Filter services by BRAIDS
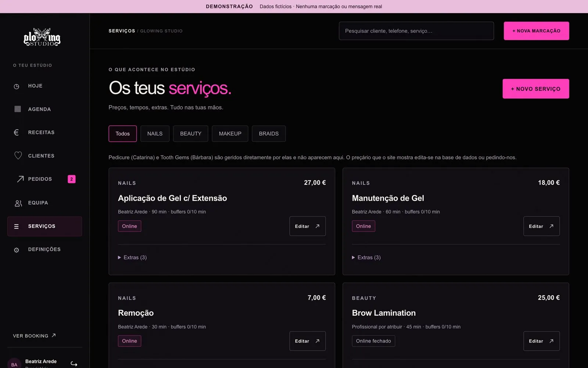Screen dimensions: 588x368 tap(269, 134)
